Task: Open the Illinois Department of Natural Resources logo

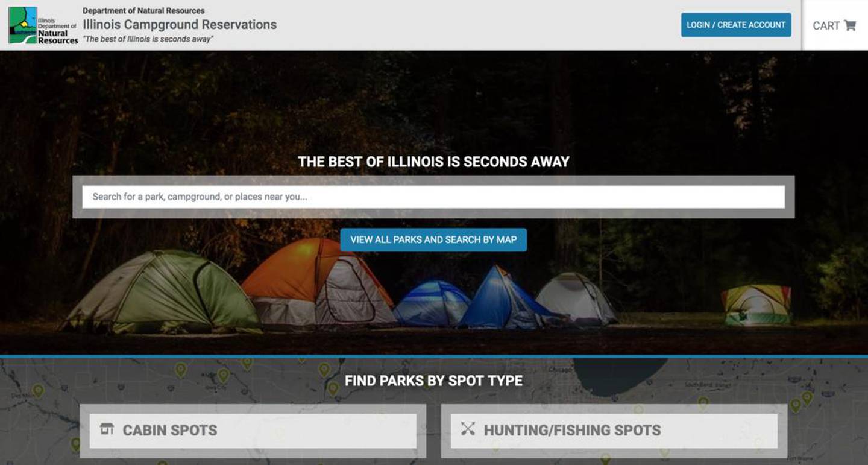Action: pyautogui.click(x=43, y=25)
